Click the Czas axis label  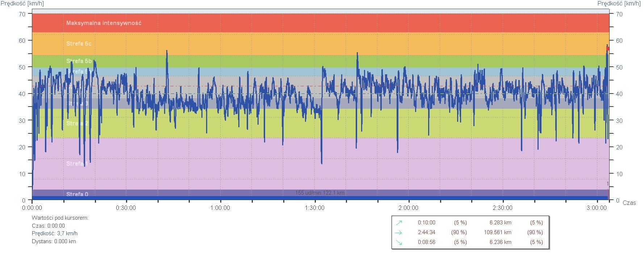pos(629,203)
